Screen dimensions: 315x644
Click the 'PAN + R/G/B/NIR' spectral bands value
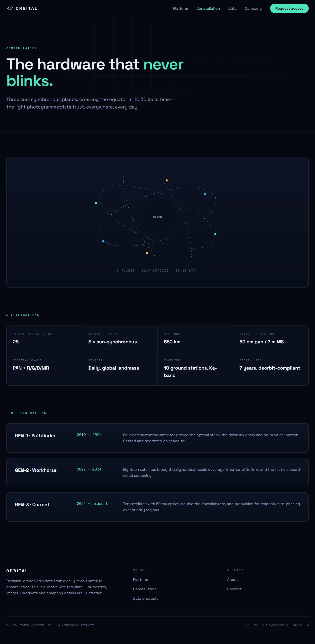(31, 368)
